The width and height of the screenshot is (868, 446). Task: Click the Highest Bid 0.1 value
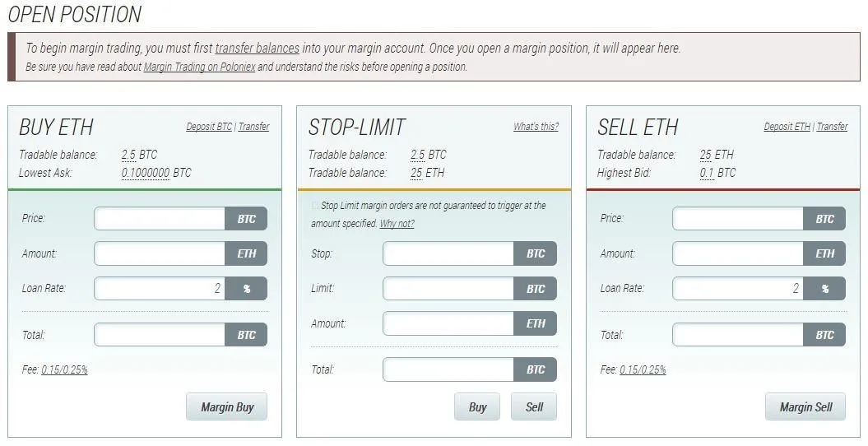(707, 173)
